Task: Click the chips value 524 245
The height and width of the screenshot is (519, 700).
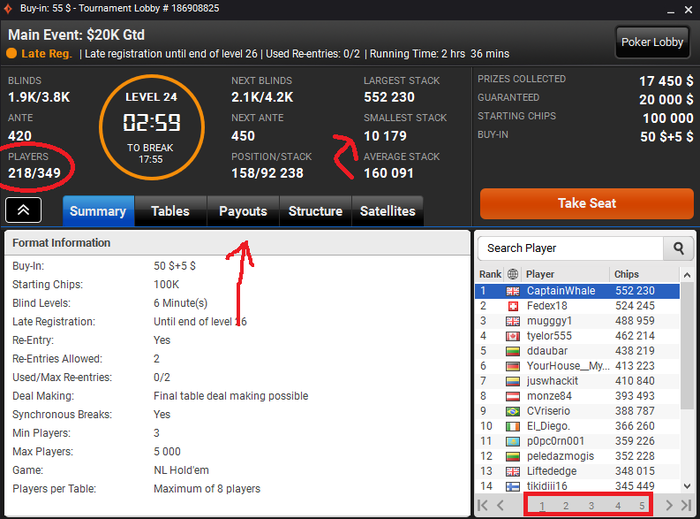Action: (635, 306)
